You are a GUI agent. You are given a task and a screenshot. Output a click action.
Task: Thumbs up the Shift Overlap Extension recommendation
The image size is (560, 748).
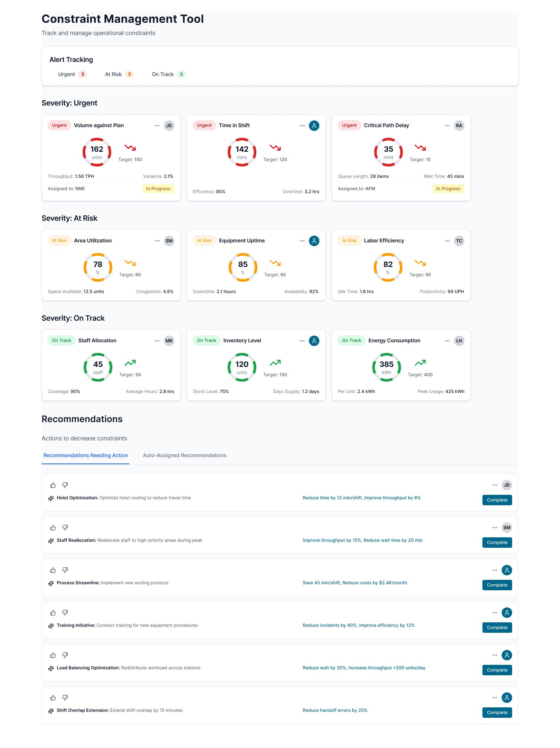53,698
